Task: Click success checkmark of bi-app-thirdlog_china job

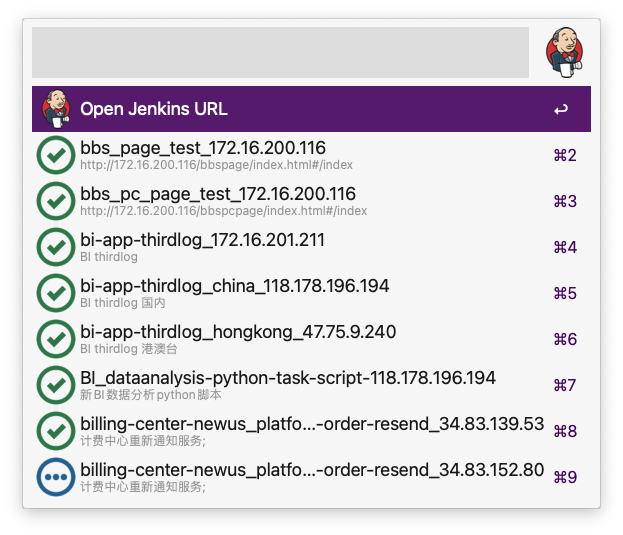Action: click(56, 293)
